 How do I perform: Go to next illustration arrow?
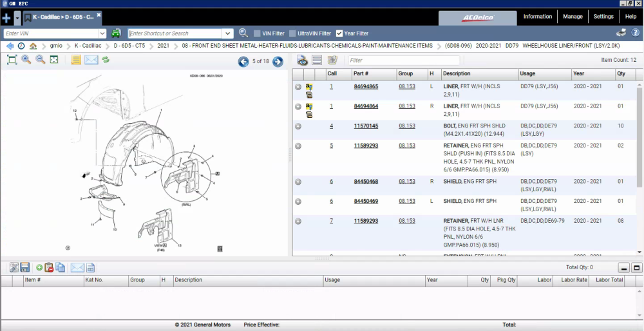click(278, 62)
